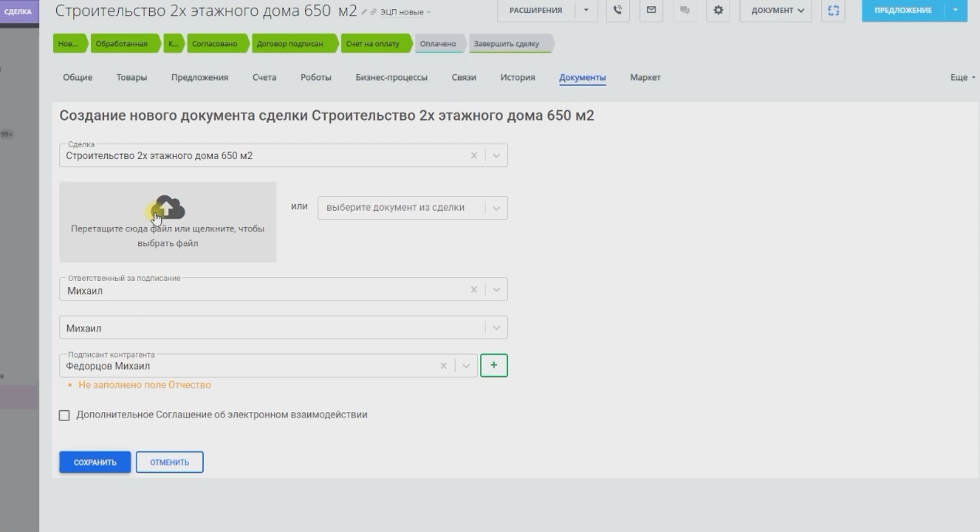The height and width of the screenshot is (532, 980).
Task: Click green plus to add signer
Action: [x=493, y=365]
